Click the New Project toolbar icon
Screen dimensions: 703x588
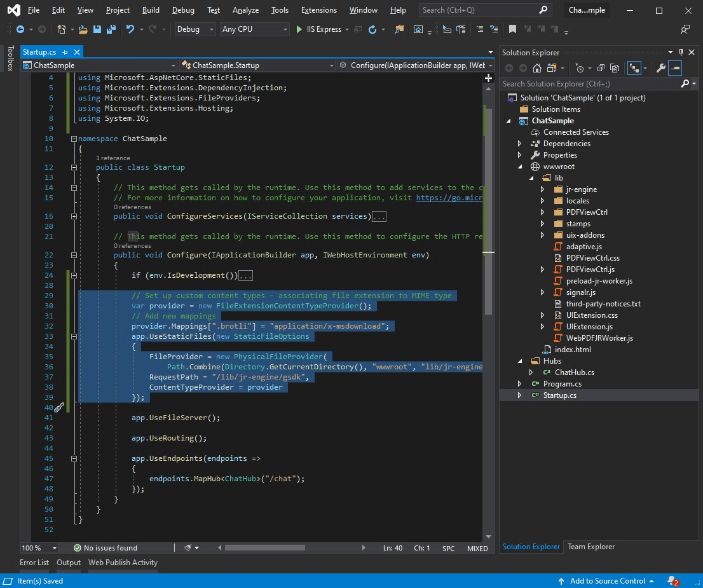[x=62, y=29]
